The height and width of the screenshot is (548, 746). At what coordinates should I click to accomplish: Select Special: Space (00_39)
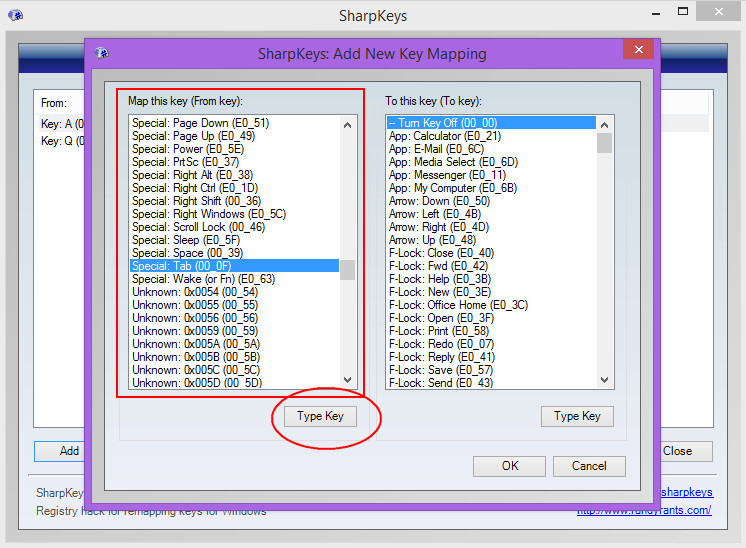(234, 253)
